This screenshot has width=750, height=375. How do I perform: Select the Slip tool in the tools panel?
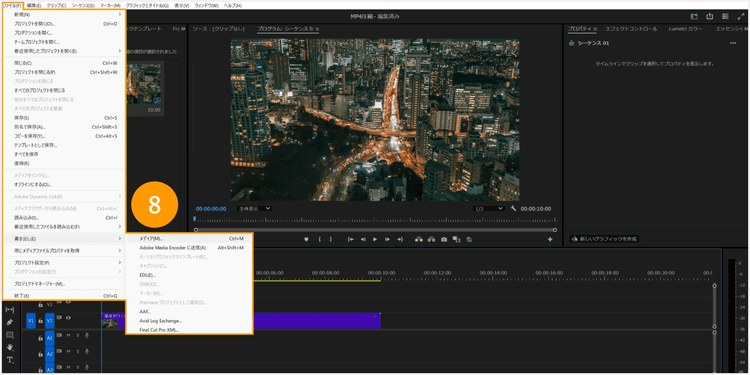coord(10,310)
